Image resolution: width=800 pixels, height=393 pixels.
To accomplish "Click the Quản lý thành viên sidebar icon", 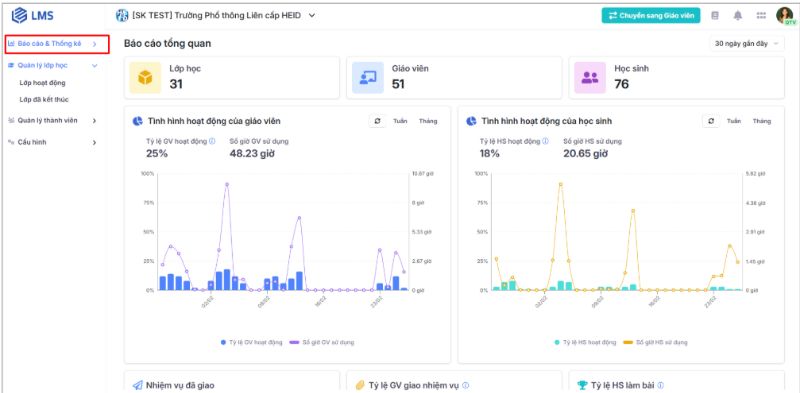I will coord(11,120).
